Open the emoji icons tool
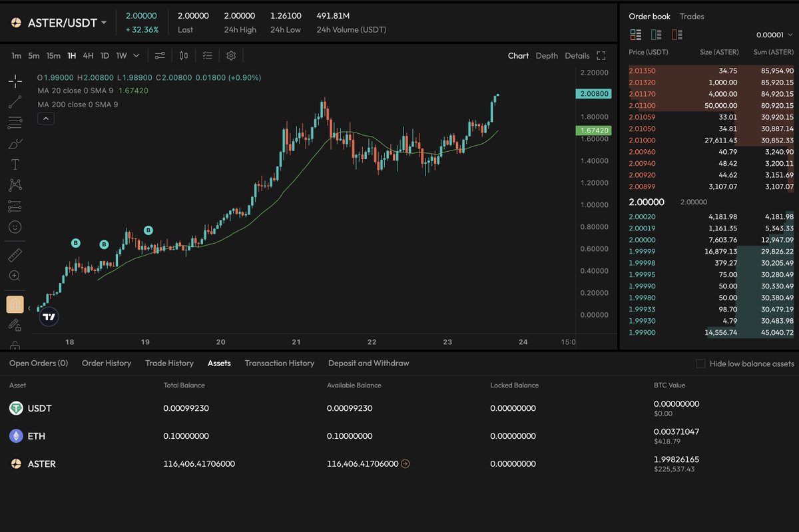Image resolution: width=799 pixels, height=532 pixels. coord(15,226)
